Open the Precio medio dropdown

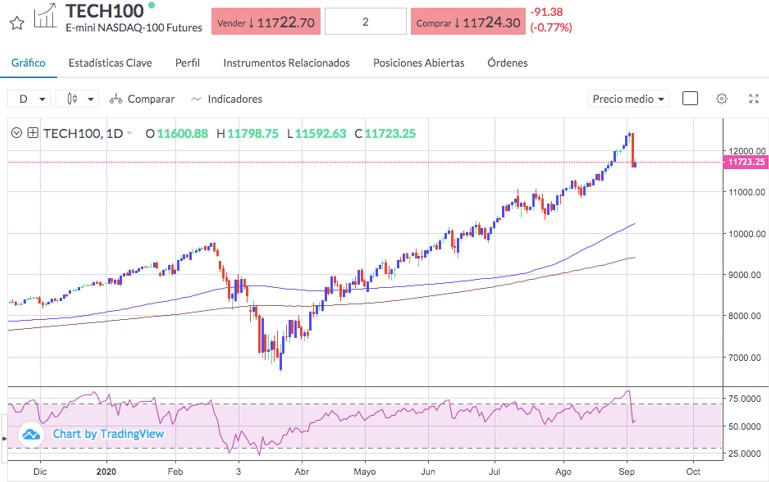click(628, 99)
